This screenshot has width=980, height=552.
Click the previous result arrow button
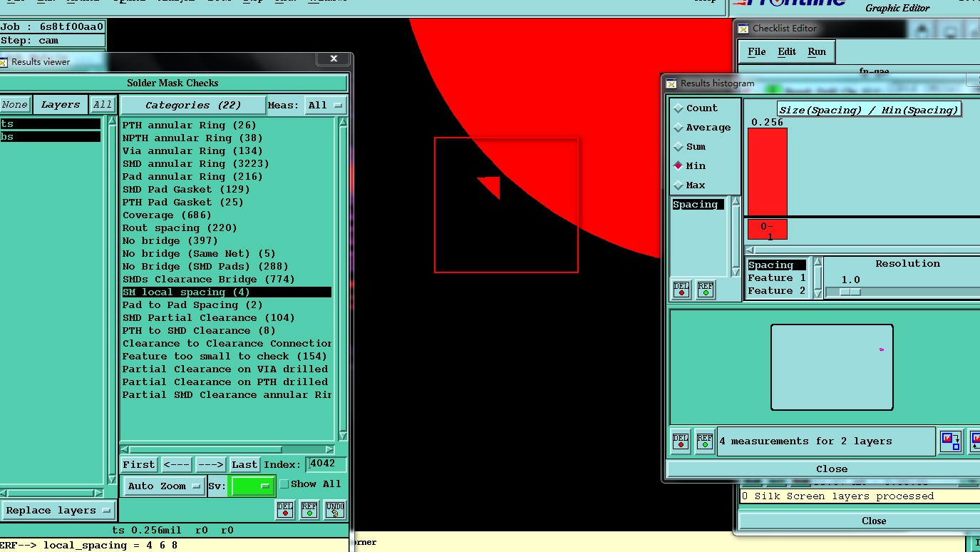(176, 465)
